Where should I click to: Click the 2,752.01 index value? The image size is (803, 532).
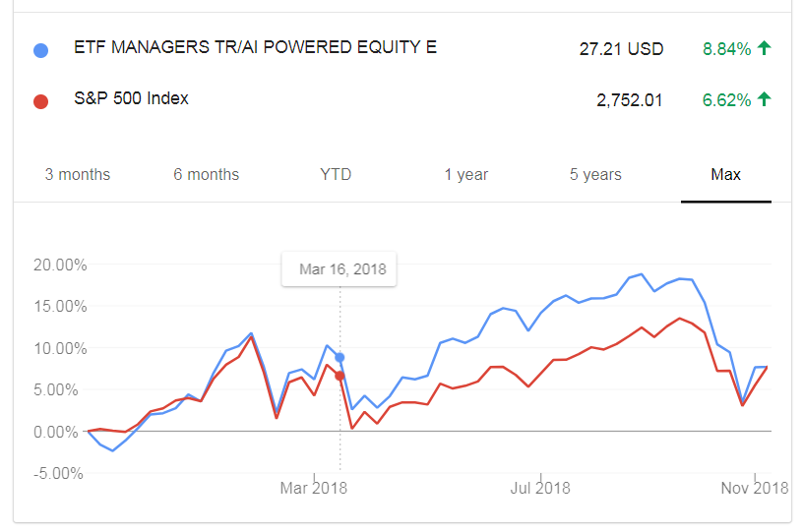(630, 100)
